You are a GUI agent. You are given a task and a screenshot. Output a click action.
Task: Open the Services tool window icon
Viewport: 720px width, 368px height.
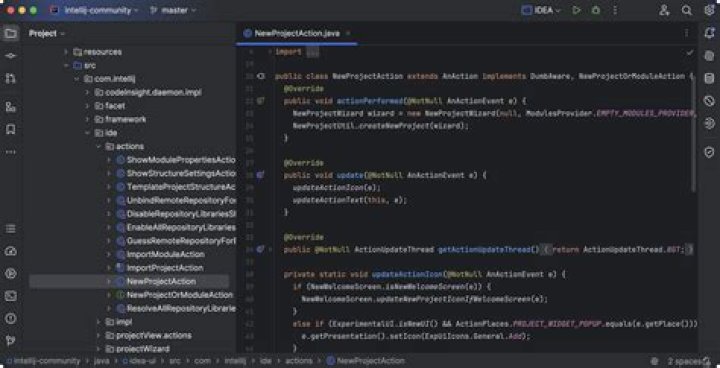point(11,251)
